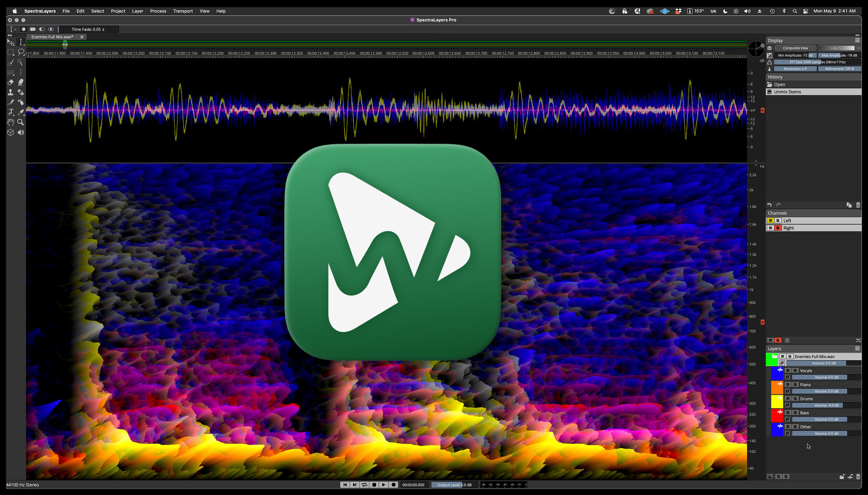Click the History trash icon
Screen dimensions: 868x495
coord(858,205)
